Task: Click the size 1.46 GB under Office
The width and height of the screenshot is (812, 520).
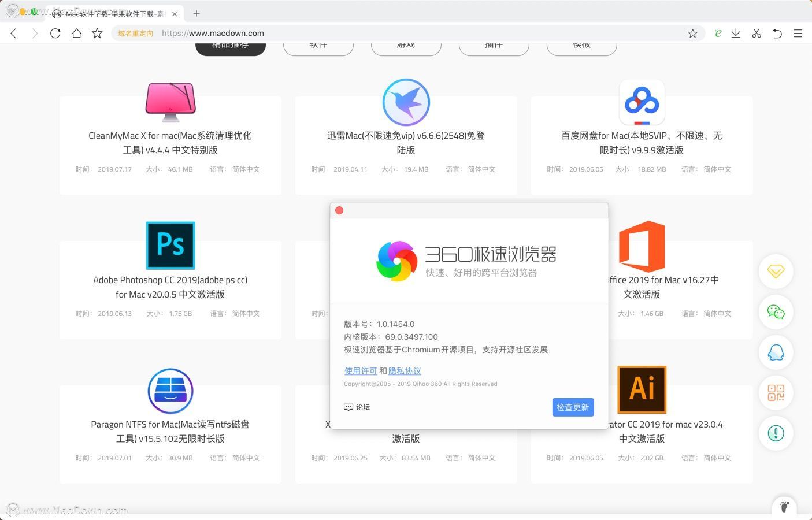Action: tap(652, 314)
